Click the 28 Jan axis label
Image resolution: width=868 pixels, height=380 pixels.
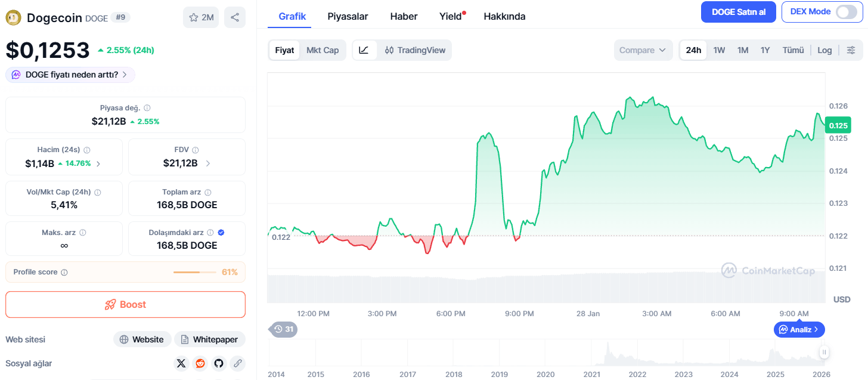pyautogui.click(x=588, y=313)
